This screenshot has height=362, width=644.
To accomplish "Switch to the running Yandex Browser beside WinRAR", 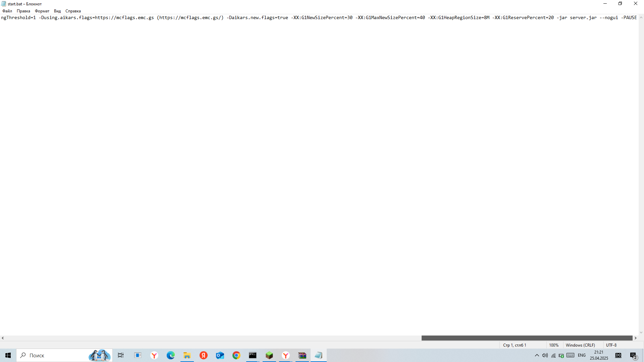I will (286, 355).
